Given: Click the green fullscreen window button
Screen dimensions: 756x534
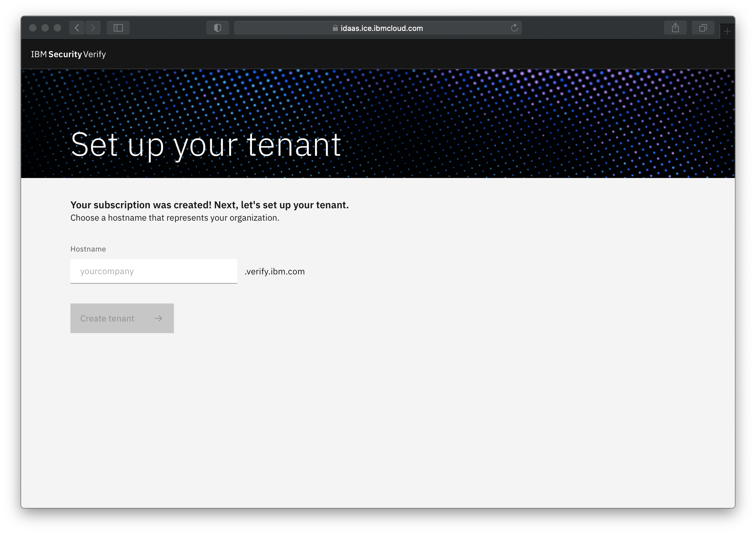Looking at the screenshot, I should 58,28.
